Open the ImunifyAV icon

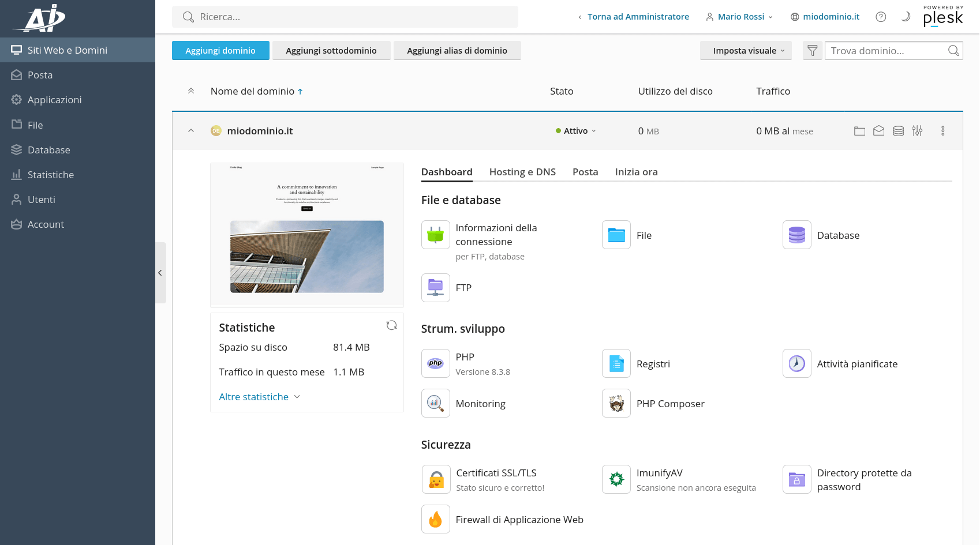click(616, 479)
